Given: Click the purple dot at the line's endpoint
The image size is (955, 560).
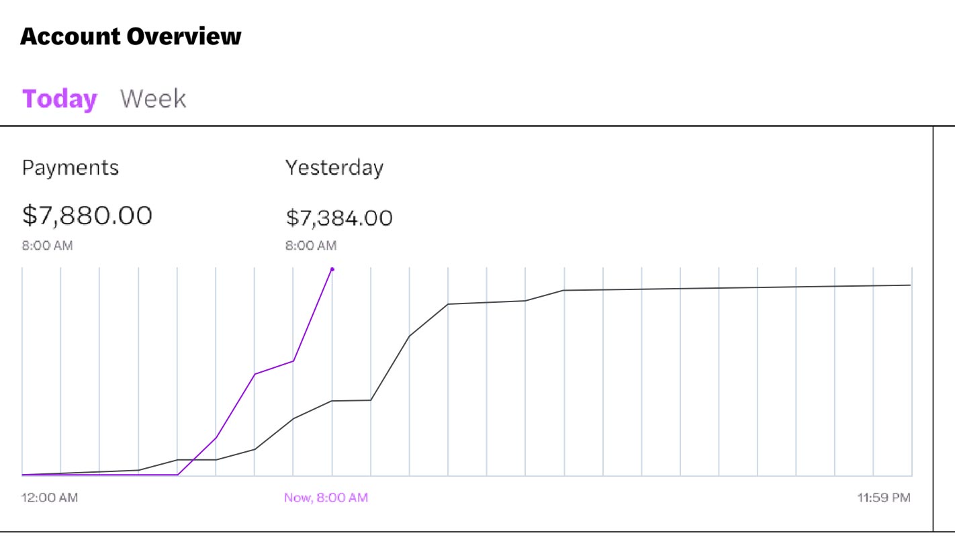Looking at the screenshot, I should 332,269.
